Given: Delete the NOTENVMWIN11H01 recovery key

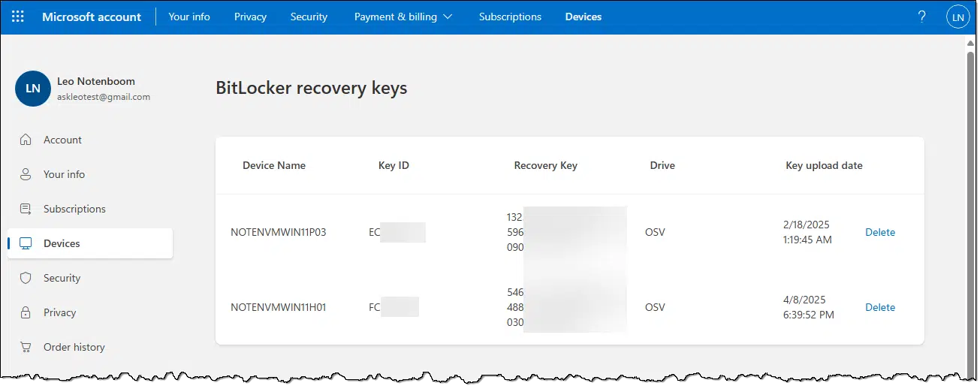Looking at the screenshot, I should (x=880, y=307).
